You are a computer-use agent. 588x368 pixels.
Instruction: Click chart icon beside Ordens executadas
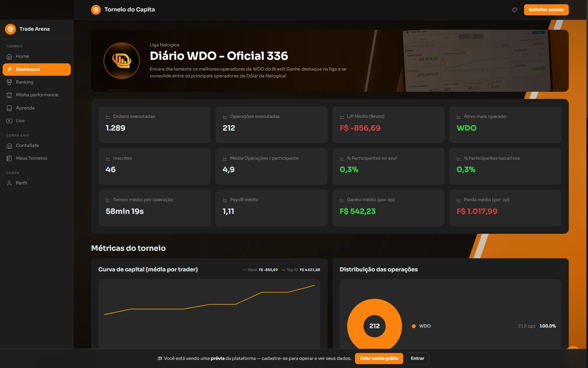108,117
